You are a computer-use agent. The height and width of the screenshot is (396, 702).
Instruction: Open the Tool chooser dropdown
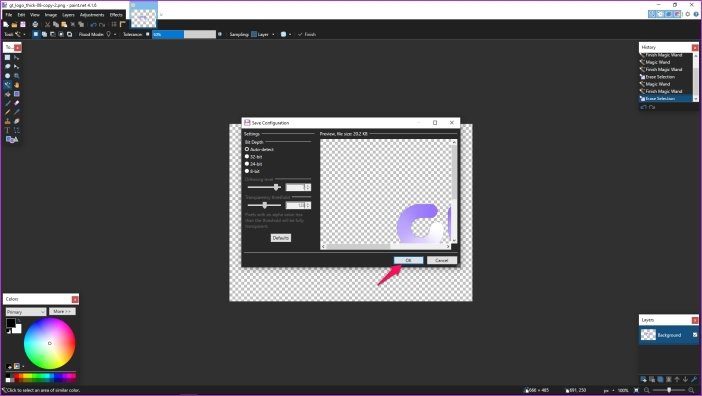[19, 34]
